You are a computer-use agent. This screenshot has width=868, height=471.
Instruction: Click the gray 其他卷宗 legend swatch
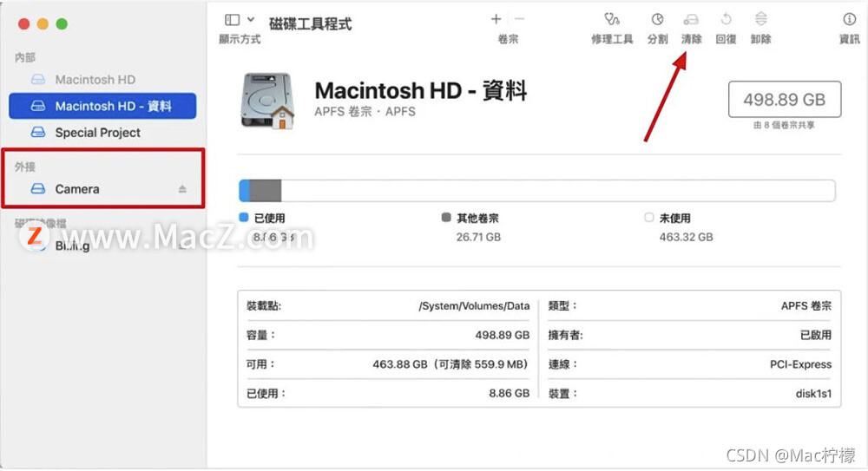[446, 218]
